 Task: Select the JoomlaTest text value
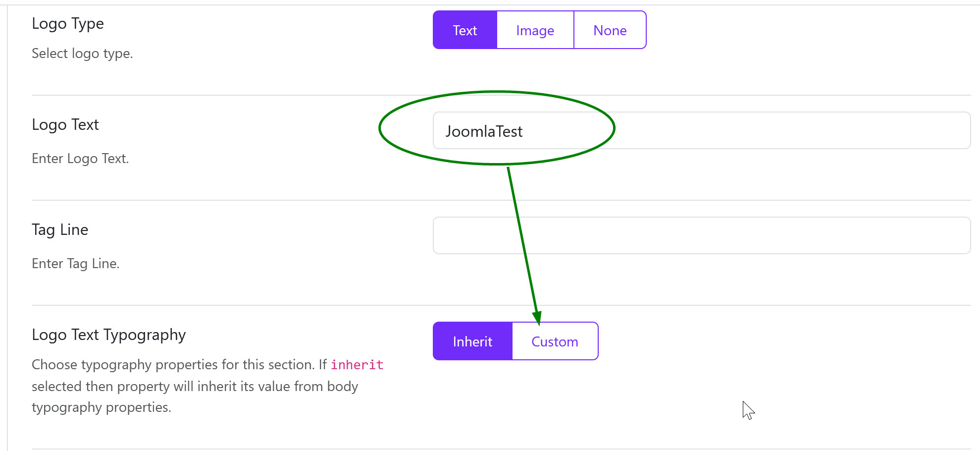tap(484, 131)
